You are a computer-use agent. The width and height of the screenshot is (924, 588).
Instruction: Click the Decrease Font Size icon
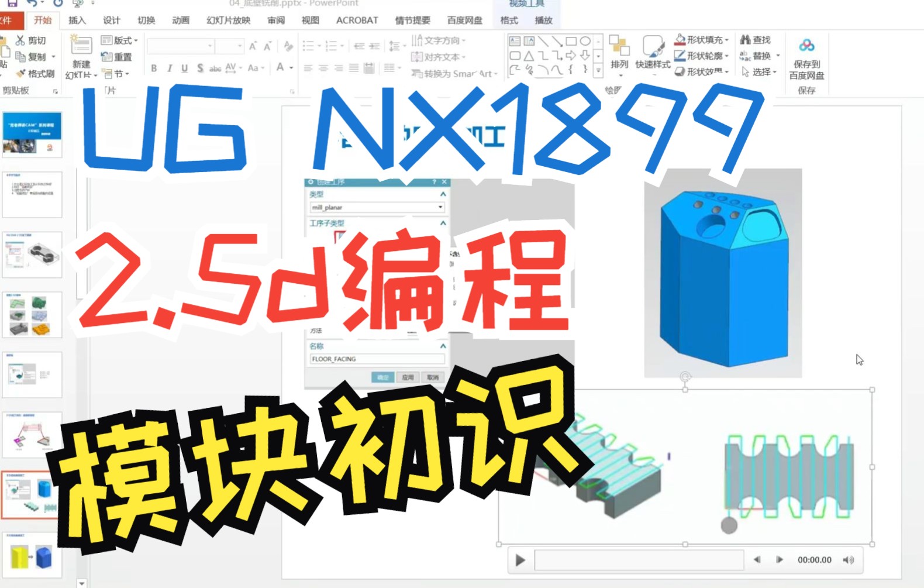point(267,46)
